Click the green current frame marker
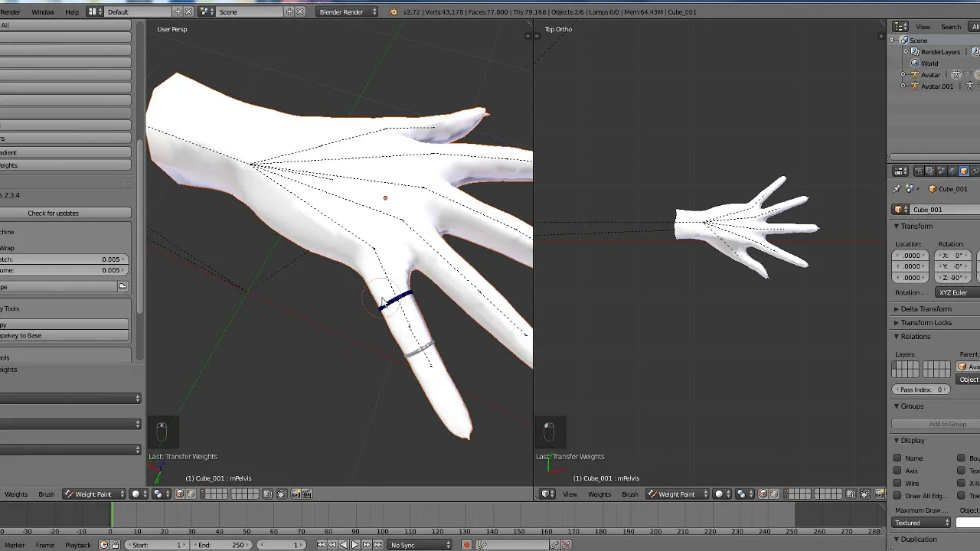Viewport: 980px width, 551px height. (111, 517)
